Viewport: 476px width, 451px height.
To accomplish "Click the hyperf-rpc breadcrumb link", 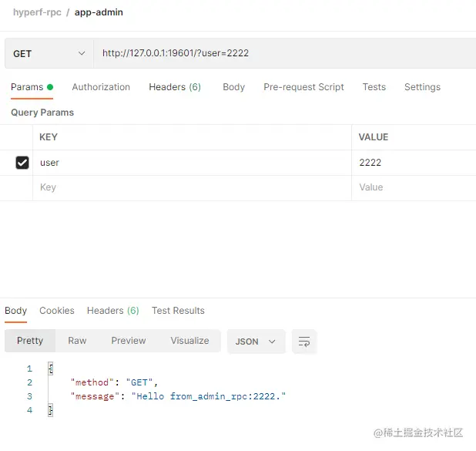I will pos(37,12).
